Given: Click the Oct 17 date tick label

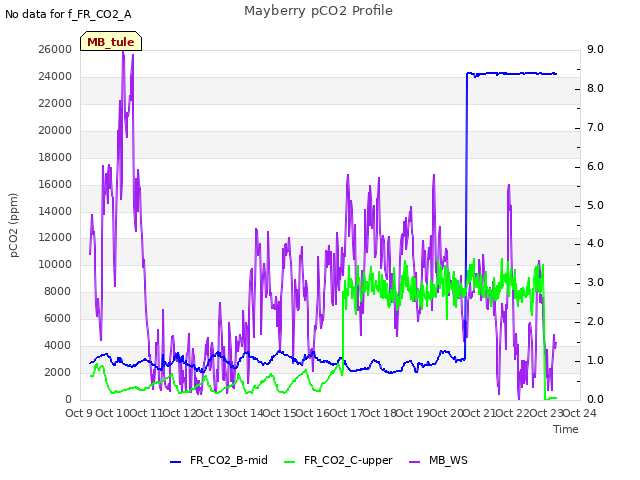Looking at the screenshot, I should [x=345, y=413].
